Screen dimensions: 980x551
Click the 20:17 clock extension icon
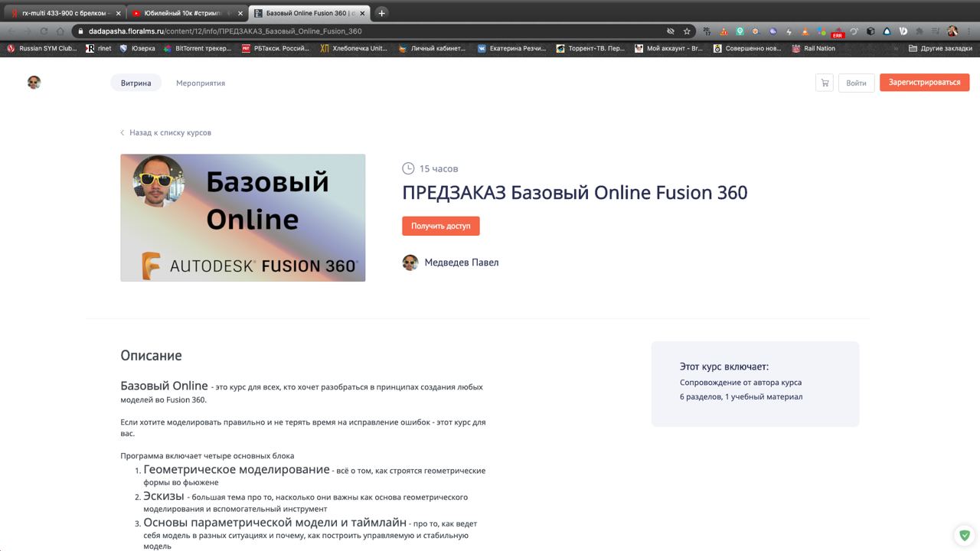click(x=707, y=31)
